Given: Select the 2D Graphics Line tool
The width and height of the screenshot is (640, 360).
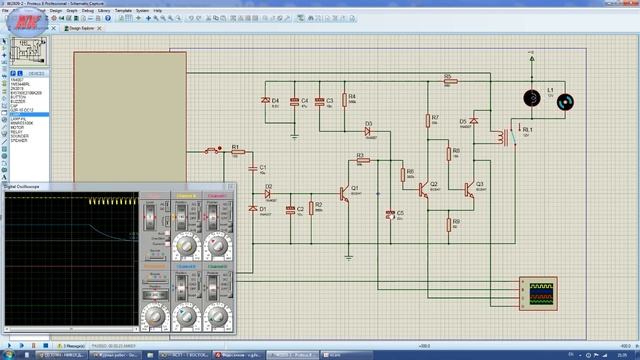Looking at the screenshot, I should point(4,142).
